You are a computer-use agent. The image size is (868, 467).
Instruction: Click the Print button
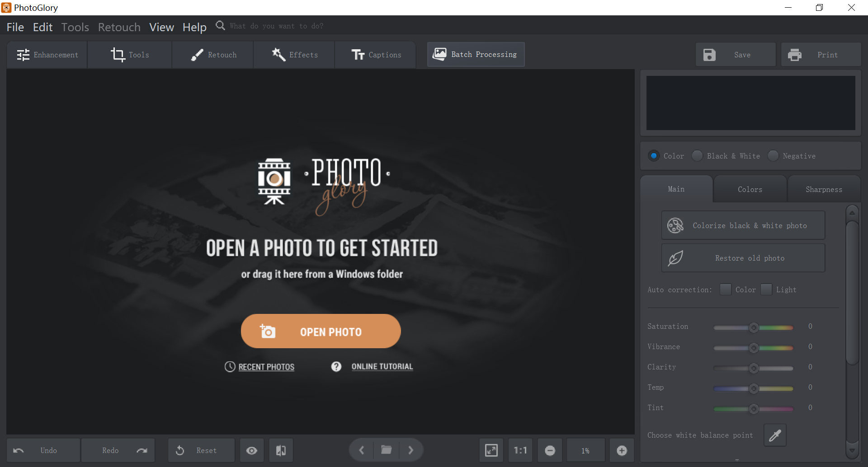pos(821,55)
